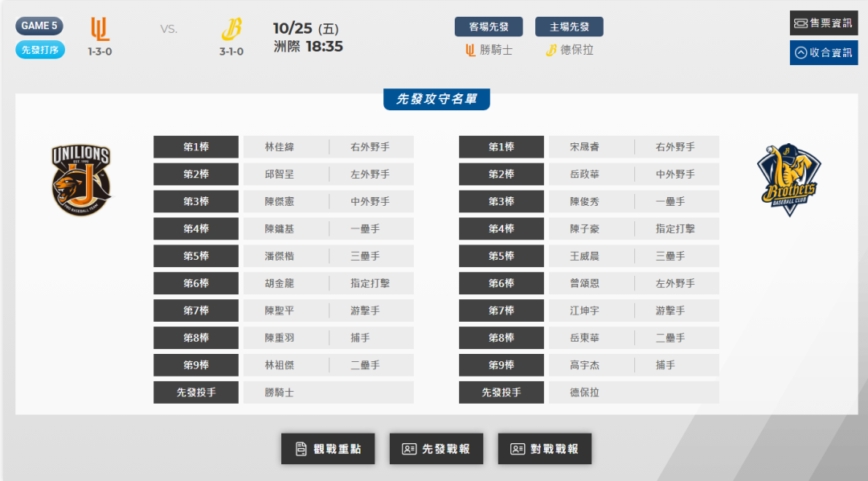Select Uni-Lions batter 陳傑憲

[x=280, y=201]
